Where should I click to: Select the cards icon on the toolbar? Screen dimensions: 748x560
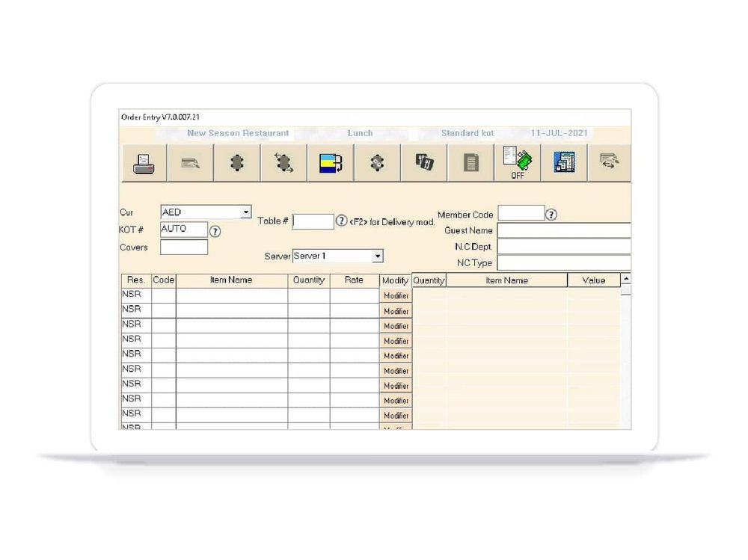point(423,163)
